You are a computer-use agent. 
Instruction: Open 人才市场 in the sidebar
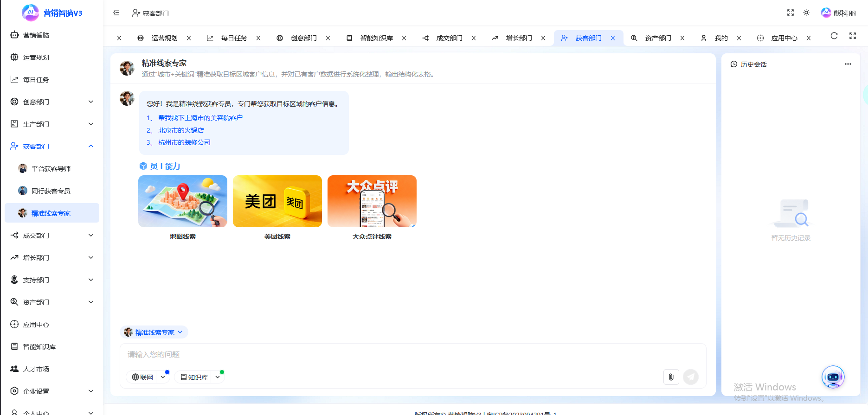point(52,369)
